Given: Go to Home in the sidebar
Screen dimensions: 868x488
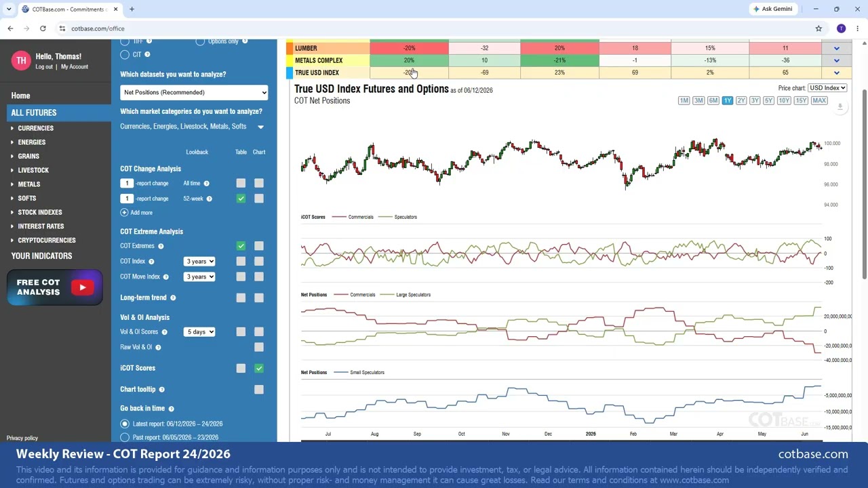Looking at the screenshot, I should pos(20,96).
